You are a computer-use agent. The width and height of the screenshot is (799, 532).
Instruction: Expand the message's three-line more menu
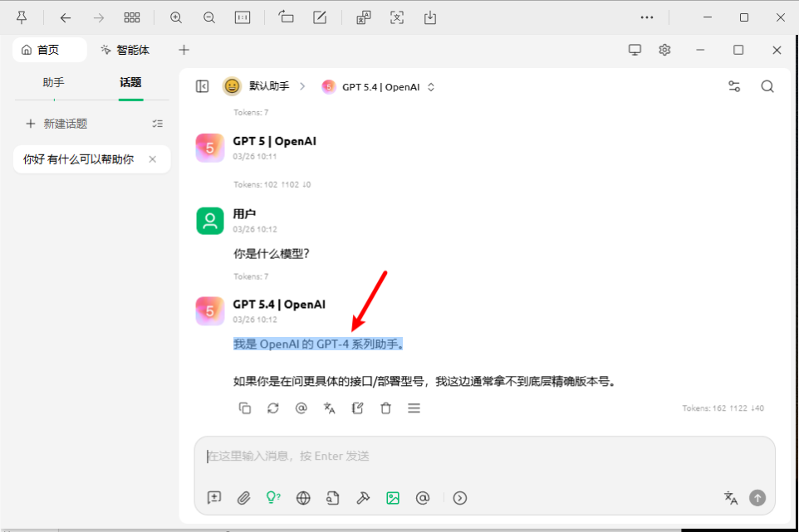point(414,408)
